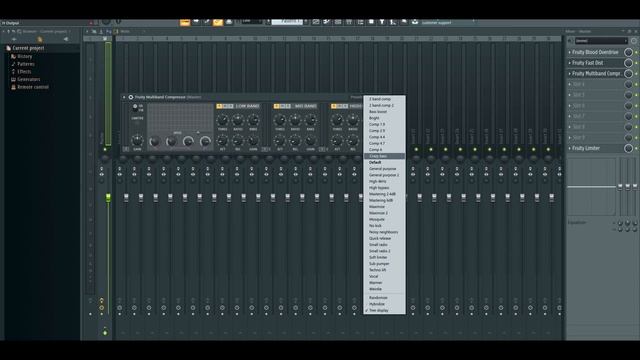Adjust LOW BAND threshold knob

(222, 120)
